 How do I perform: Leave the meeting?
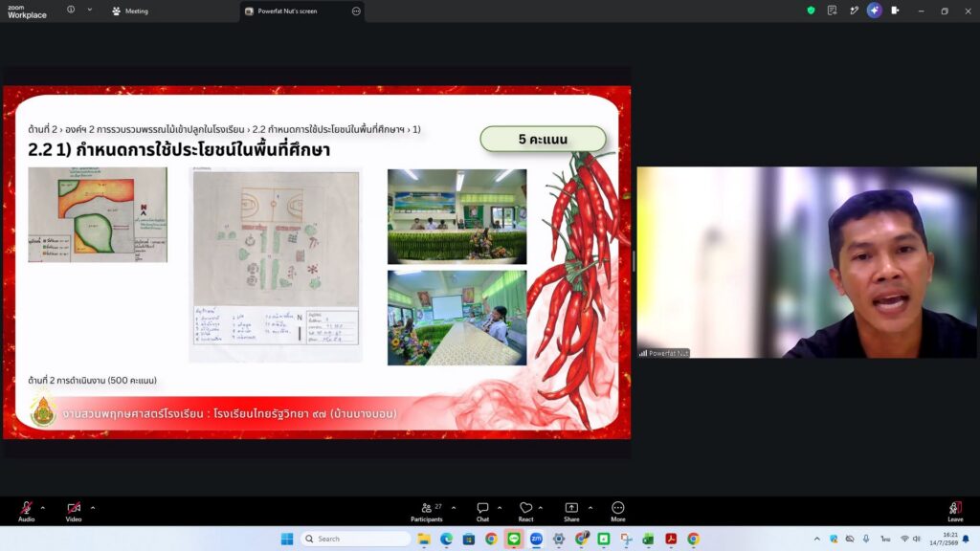click(955, 511)
